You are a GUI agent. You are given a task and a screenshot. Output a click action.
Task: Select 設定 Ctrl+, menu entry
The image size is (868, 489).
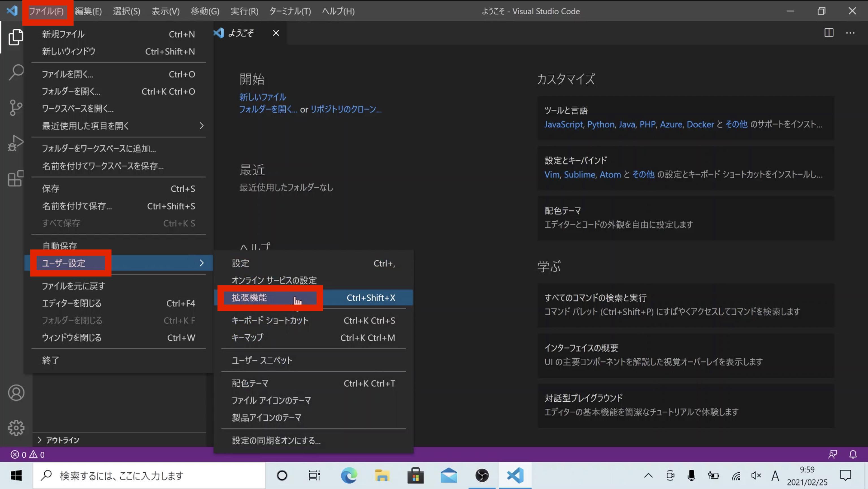[x=313, y=263]
